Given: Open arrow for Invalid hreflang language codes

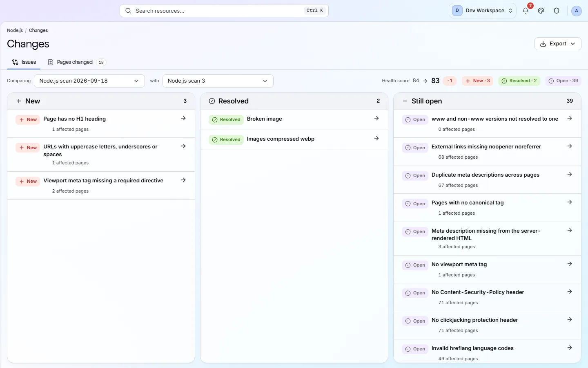Looking at the screenshot, I should click(x=570, y=348).
